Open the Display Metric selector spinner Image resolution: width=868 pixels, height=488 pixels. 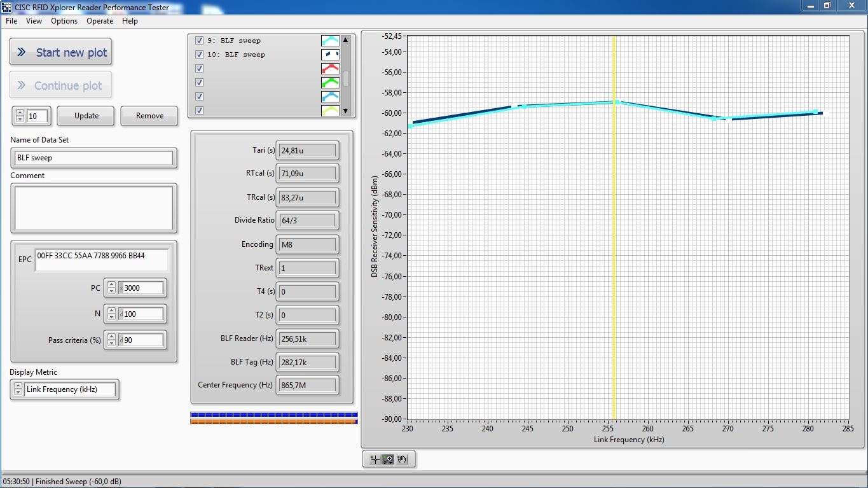[x=17, y=389]
